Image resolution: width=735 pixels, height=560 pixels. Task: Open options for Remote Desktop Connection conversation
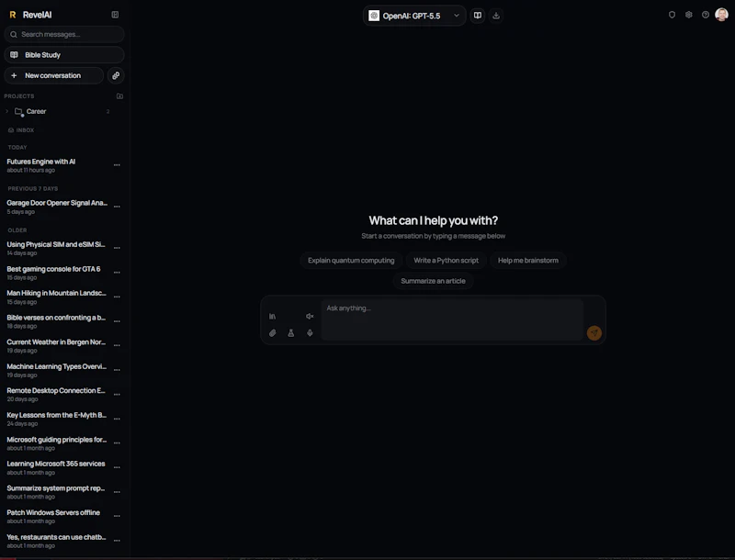117,394
